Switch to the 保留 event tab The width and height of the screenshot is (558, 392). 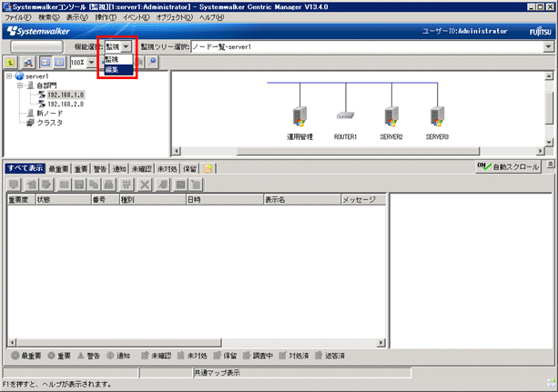[189, 169]
